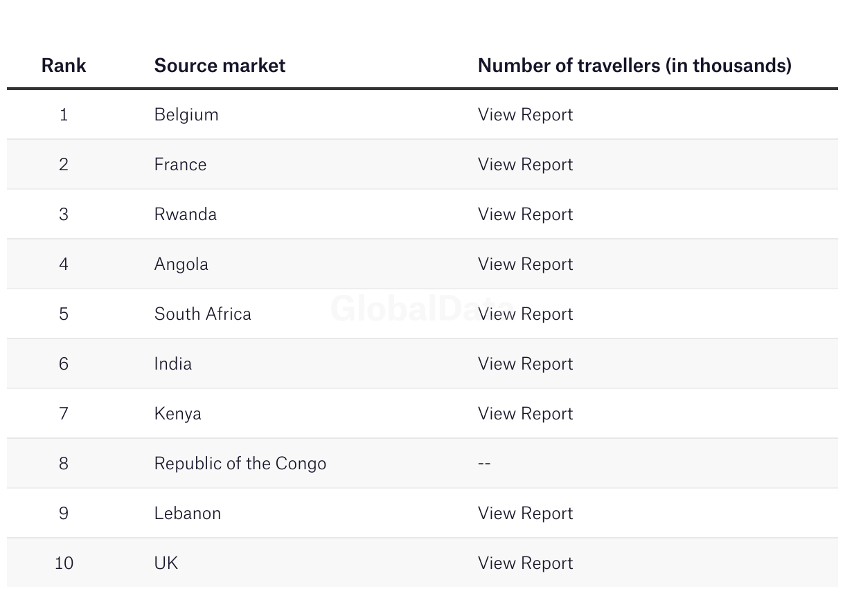Click View Report in Rwanda row

coord(525,215)
